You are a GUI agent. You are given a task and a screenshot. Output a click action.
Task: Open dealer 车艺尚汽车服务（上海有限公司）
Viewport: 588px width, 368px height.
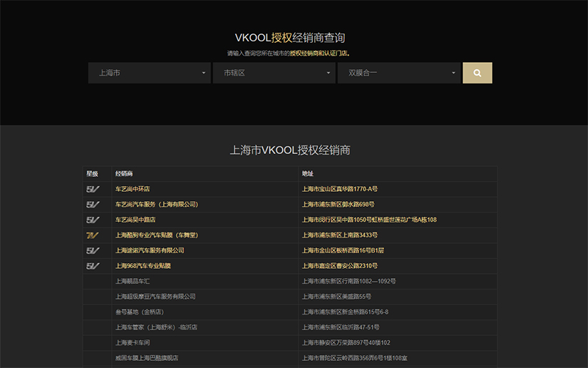point(157,205)
